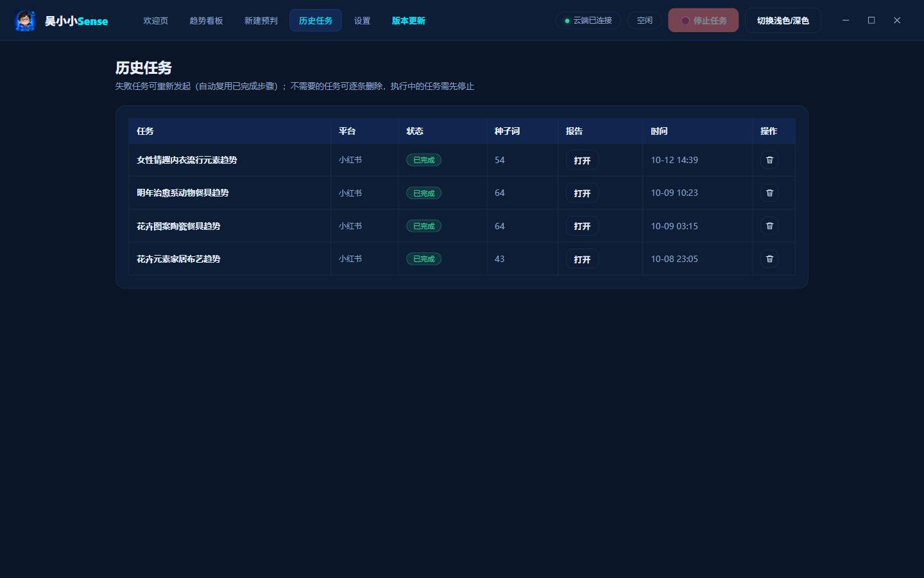Select task name 花卉元素家居布艺趋势
924x578 pixels.
point(178,259)
